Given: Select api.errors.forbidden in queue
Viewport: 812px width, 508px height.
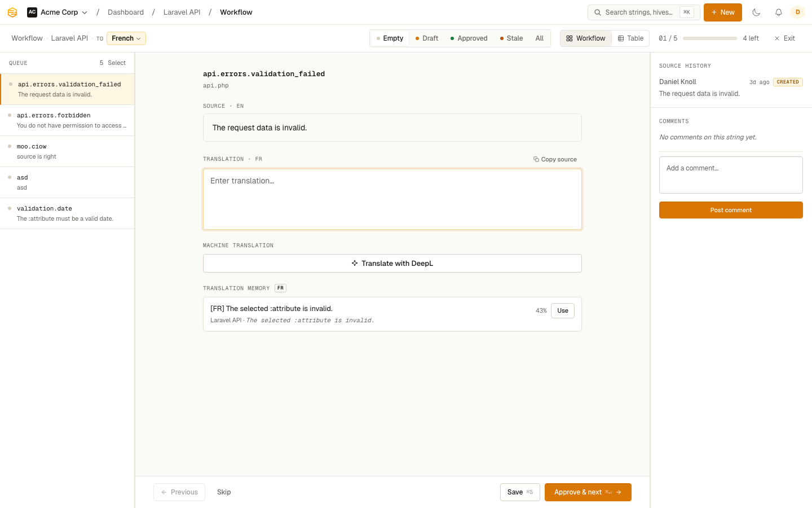Looking at the screenshot, I should 67,120.
